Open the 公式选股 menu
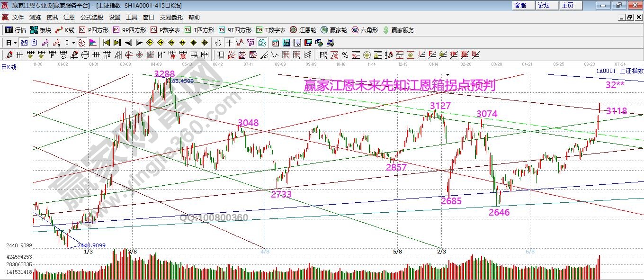The height and width of the screenshot is (280, 644). click(x=91, y=18)
